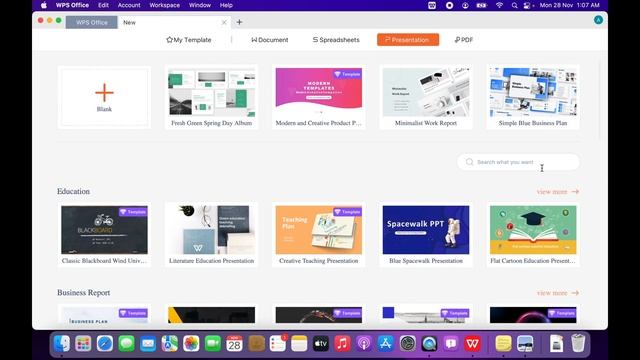Open Wi-Fi status in menu bar

click(x=499, y=5)
